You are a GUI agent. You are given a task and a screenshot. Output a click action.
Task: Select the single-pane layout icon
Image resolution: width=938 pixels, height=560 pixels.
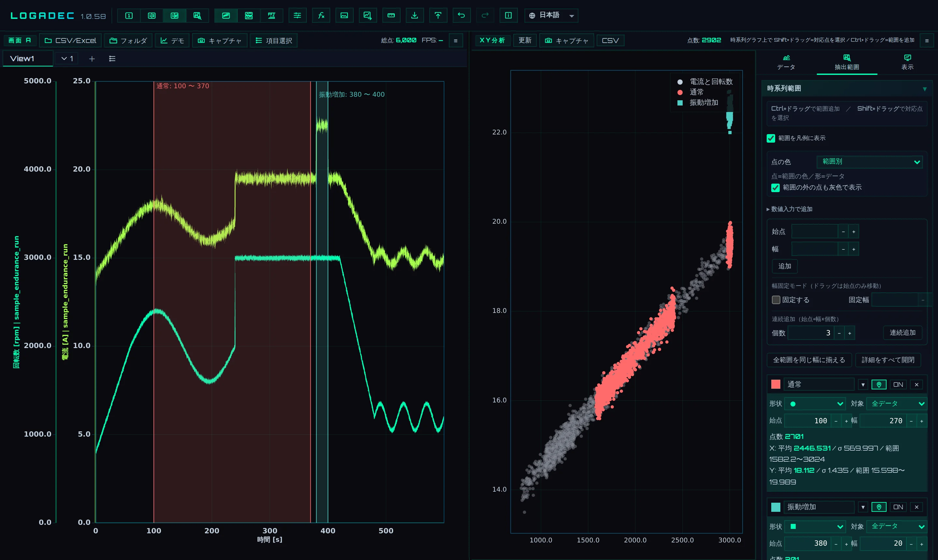click(129, 16)
